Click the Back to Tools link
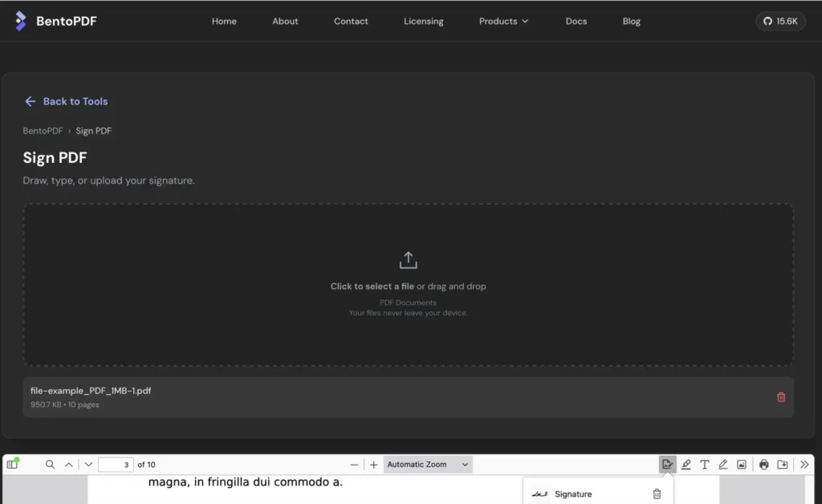The width and height of the screenshot is (822, 504). [x=66, y=101]
